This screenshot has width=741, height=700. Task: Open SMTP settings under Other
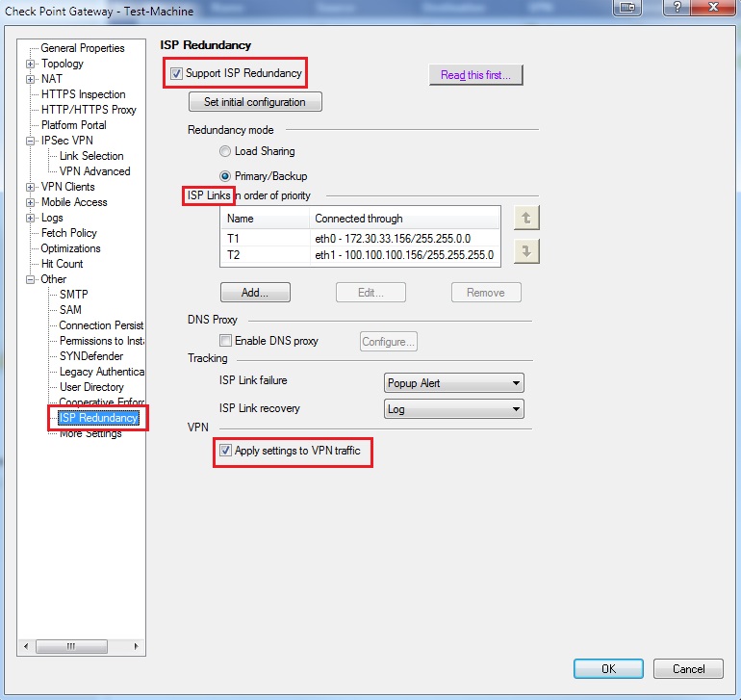pyautogui.click(x=74, y=295)
